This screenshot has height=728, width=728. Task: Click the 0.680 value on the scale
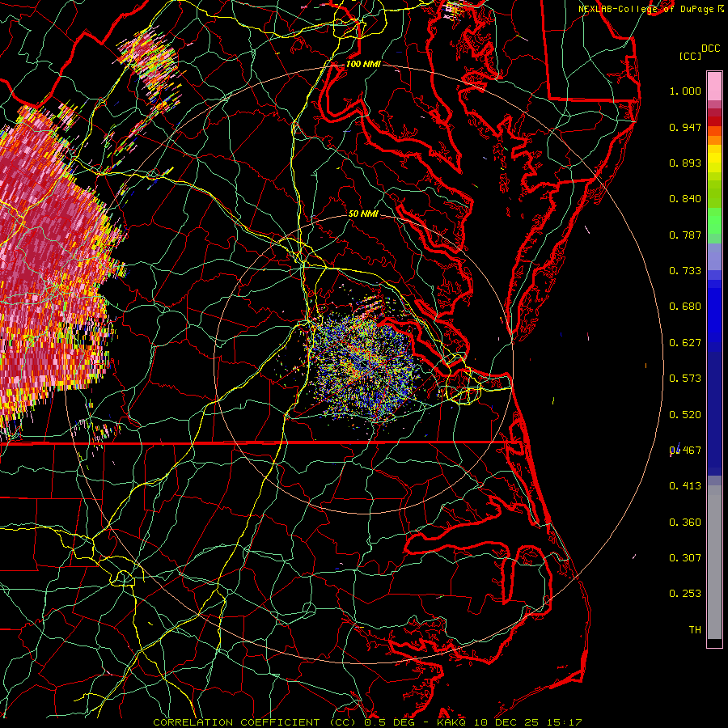[685, 307]
